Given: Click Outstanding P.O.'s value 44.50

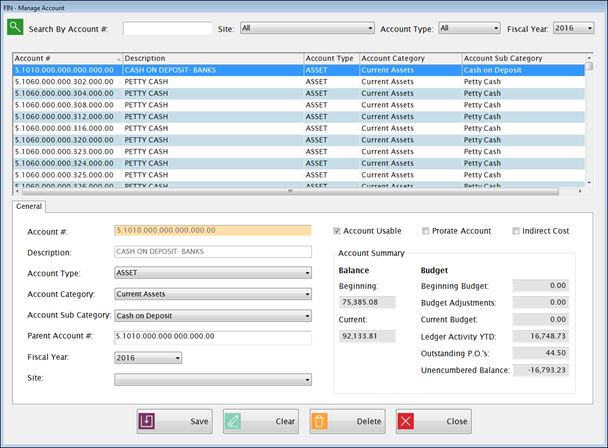Looking at the screenshot, I should coord(541,353).
